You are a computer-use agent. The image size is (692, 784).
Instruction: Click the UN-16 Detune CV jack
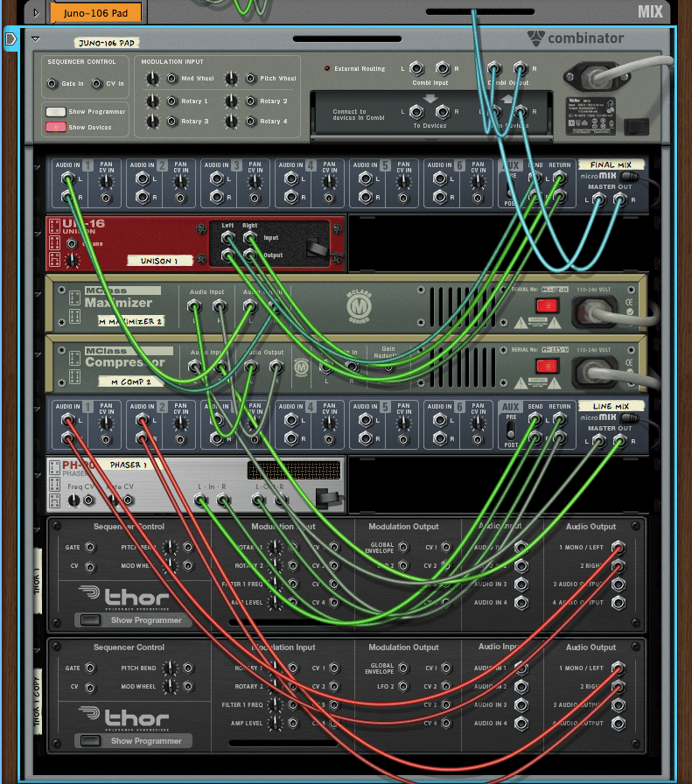click(73, 243)
